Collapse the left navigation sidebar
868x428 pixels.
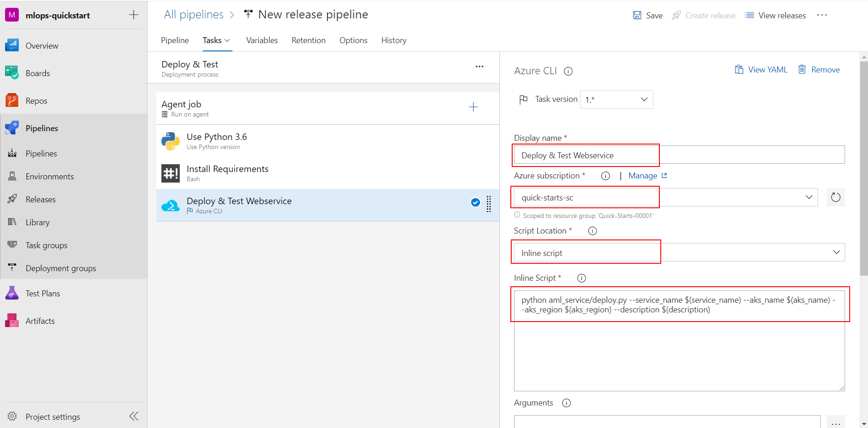[x=133, y=416]
